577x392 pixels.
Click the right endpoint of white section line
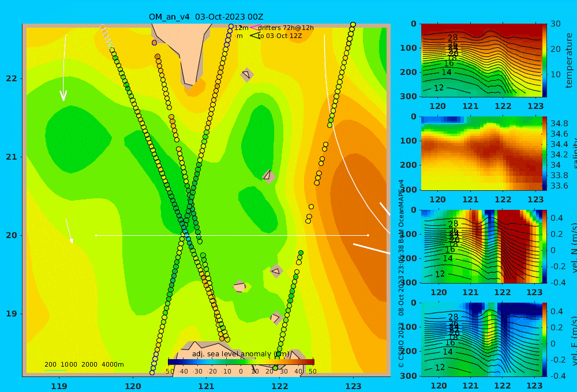368,235
